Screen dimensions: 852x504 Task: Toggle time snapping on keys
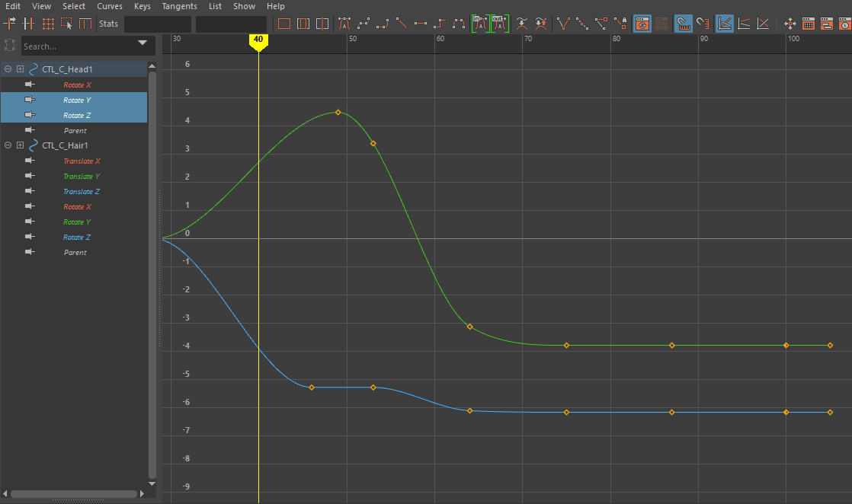click(x=684, y=24)
